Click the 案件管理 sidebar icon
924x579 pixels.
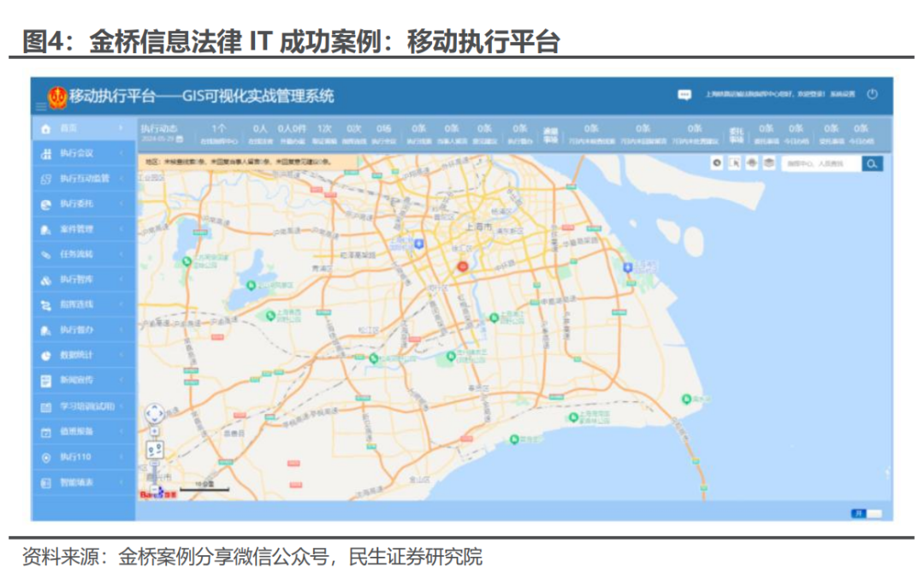46,230
